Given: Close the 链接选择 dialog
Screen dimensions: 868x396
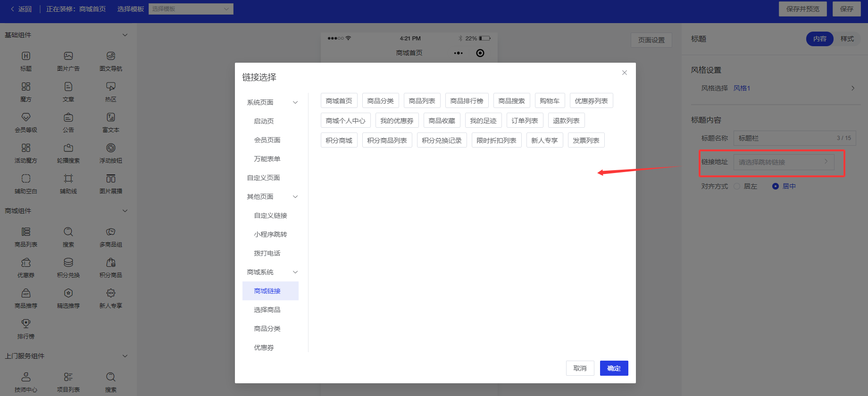Looking at the screenshot, I should pos(624,73).
